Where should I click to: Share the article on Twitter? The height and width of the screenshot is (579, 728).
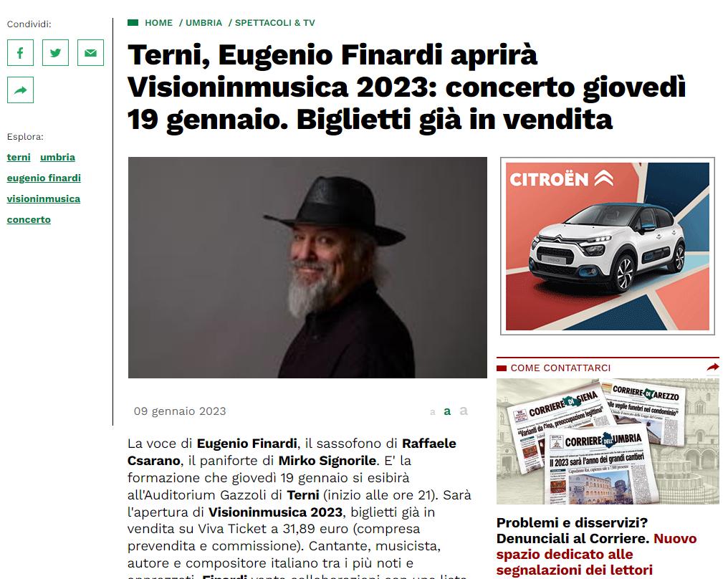[55, 52]
